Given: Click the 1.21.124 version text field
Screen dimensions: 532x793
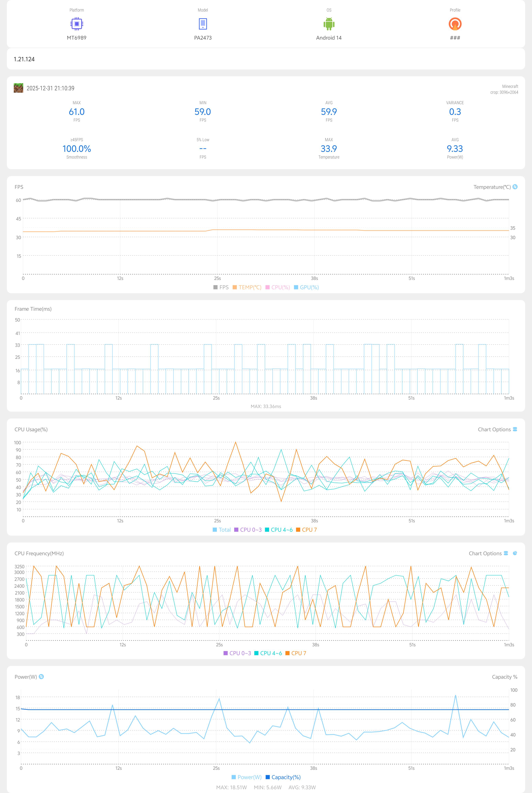Looking at the screenshot, I should tap(24, 59).
